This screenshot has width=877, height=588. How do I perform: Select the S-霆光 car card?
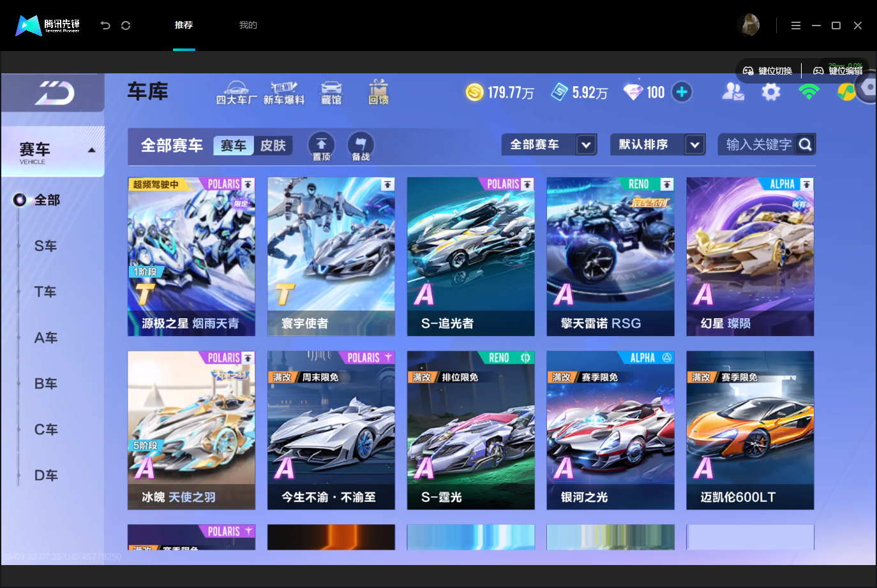(x=471, y=430)
